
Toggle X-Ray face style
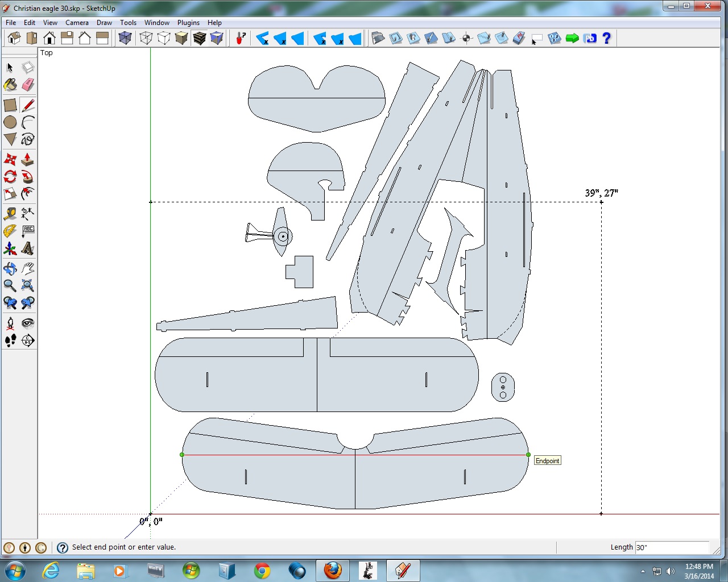pyautogui.click(x=125, y=38)
